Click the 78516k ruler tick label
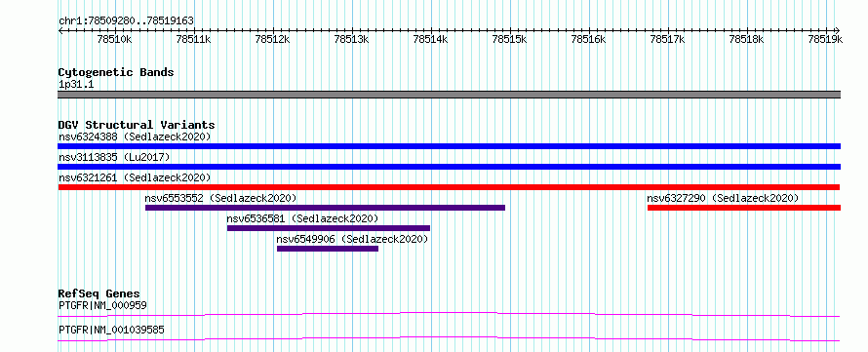Screen dimensions: 868x352 coord(588,39)
